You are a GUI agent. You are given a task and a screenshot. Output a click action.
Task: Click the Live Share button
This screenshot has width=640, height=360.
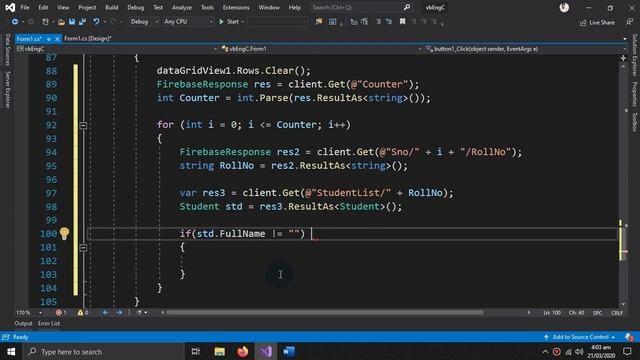(597, 22)
